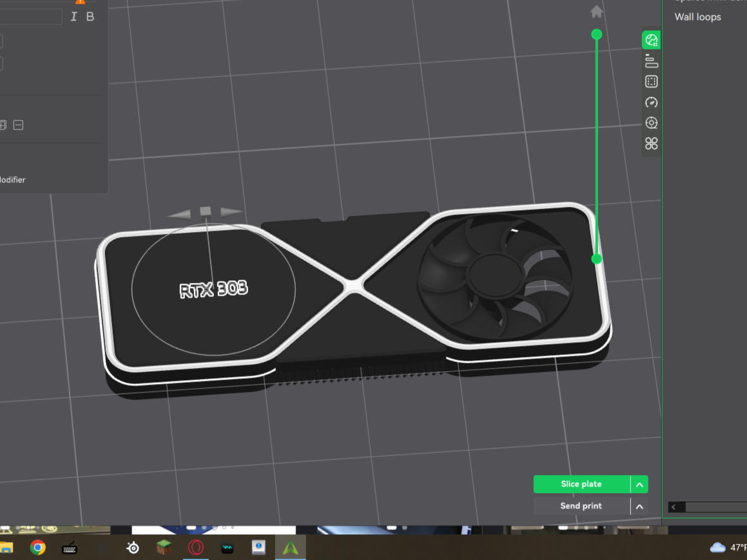Toggle bold text style
Screen dimensions: 747x560
pos(90,17)
